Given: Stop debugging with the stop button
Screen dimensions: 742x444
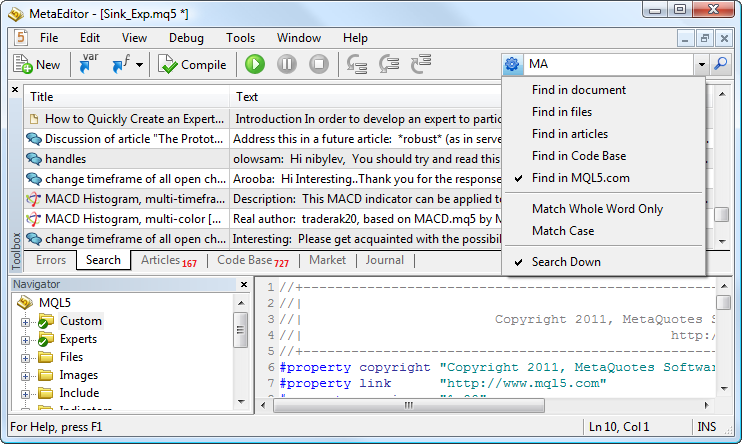Looking at the screenshot, I should point(319,64).
